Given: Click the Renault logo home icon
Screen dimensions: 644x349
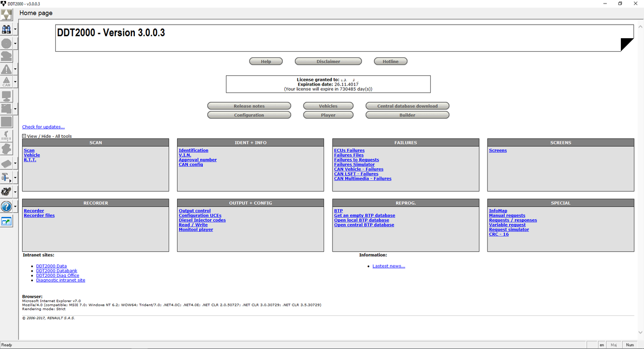Looking at the screenshot, I should tap(6, 15).
